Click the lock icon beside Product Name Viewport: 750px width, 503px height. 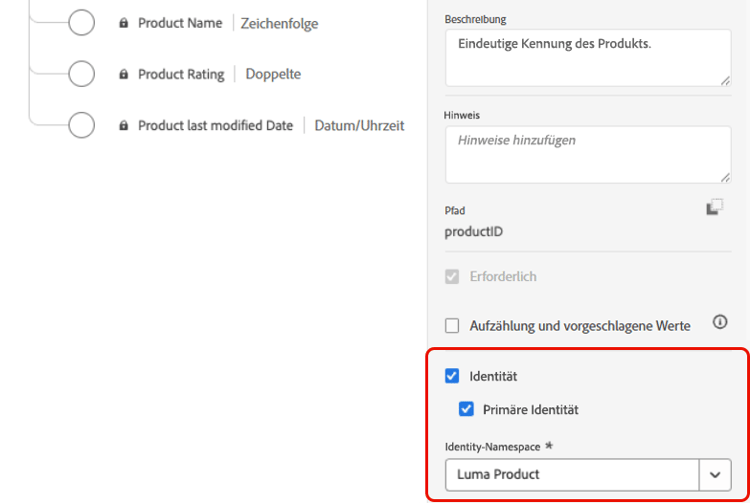[124, 23]
